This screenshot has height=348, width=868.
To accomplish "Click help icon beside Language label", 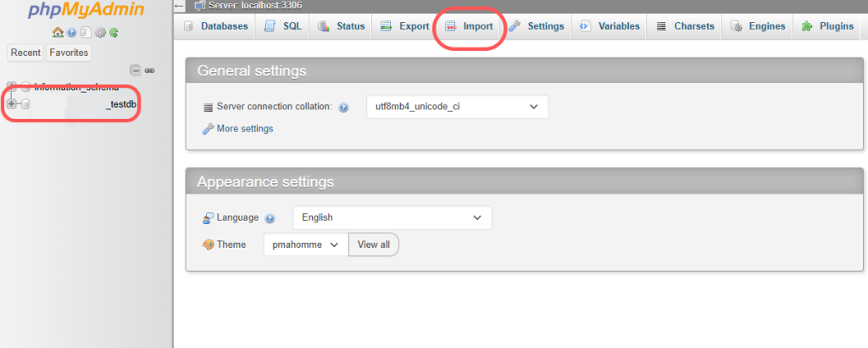I will click(270, 218).
